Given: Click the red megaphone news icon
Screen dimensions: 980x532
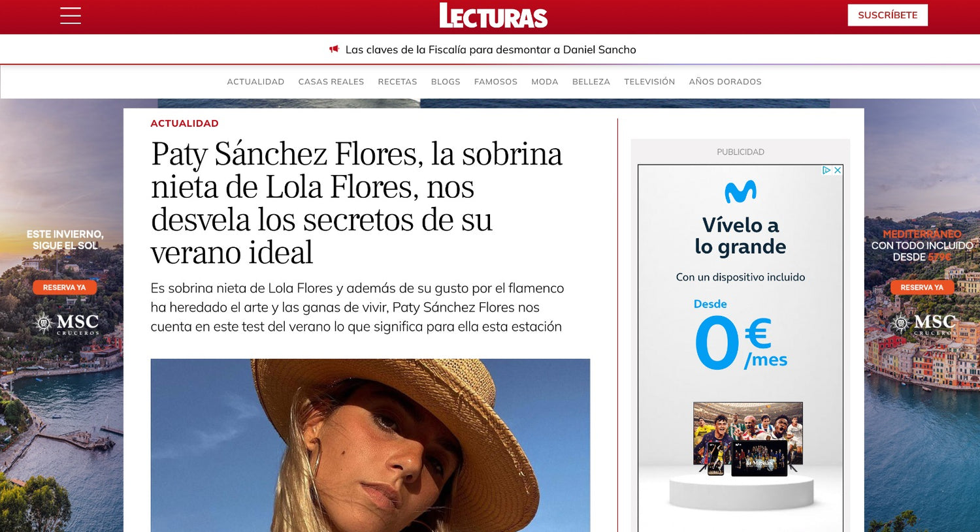Looking at the screenshot, I should point(335,49).
